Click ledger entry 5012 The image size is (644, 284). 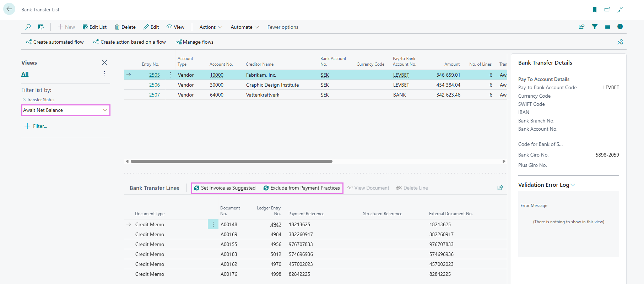coord(276,254)
